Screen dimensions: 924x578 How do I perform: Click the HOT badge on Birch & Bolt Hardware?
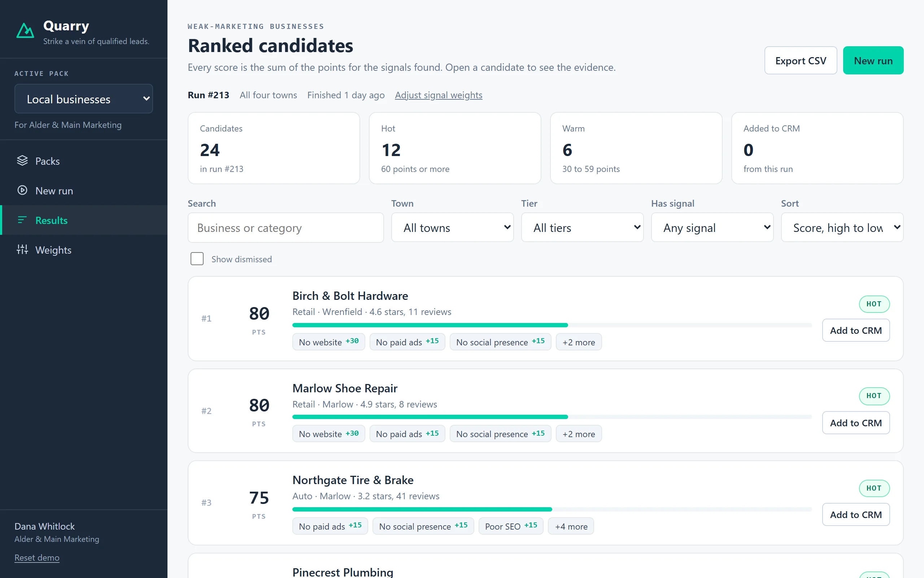pos(874,304)
